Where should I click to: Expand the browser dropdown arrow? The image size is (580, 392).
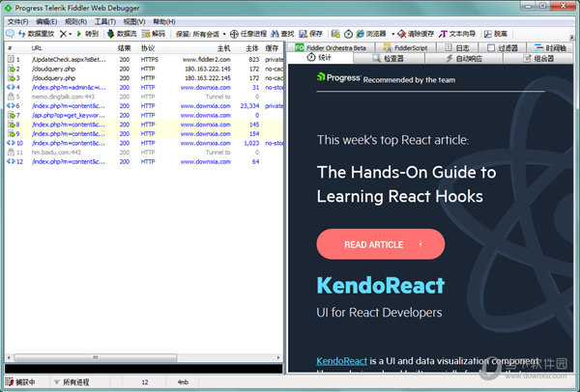click(x=392, y=34)
